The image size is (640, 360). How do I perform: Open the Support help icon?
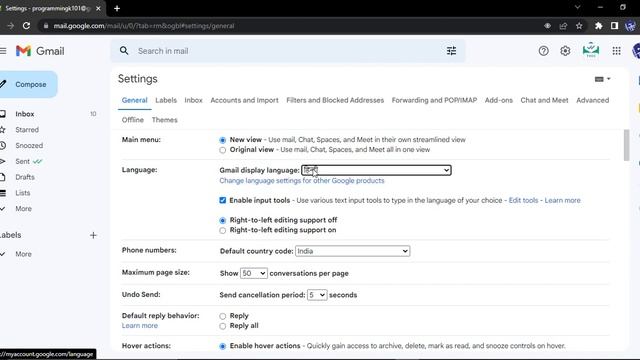[543, 51]
